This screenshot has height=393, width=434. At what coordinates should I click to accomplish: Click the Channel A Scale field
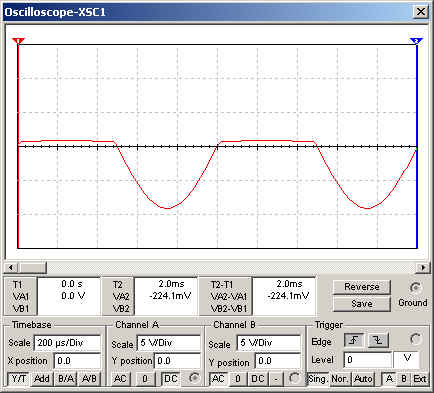169,343
